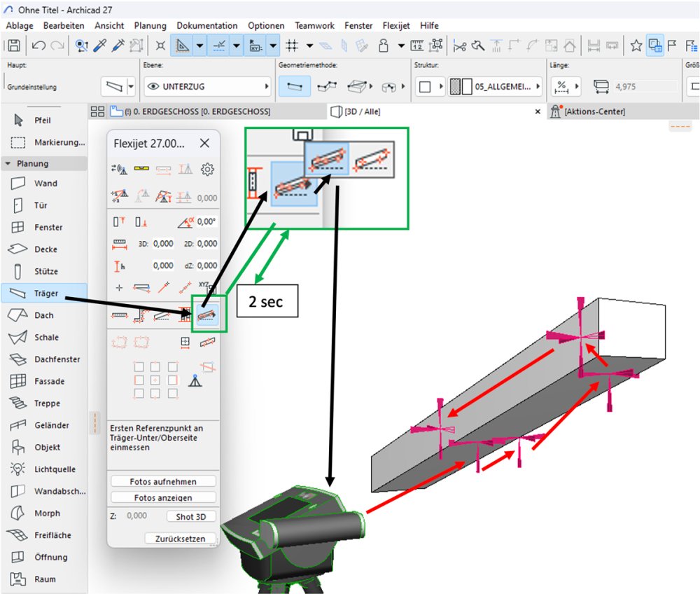The image size is (700, 594).
Task: Click the hatch fill swatch in Struktur
Action: pyautogui.click(x=455, y=86)
